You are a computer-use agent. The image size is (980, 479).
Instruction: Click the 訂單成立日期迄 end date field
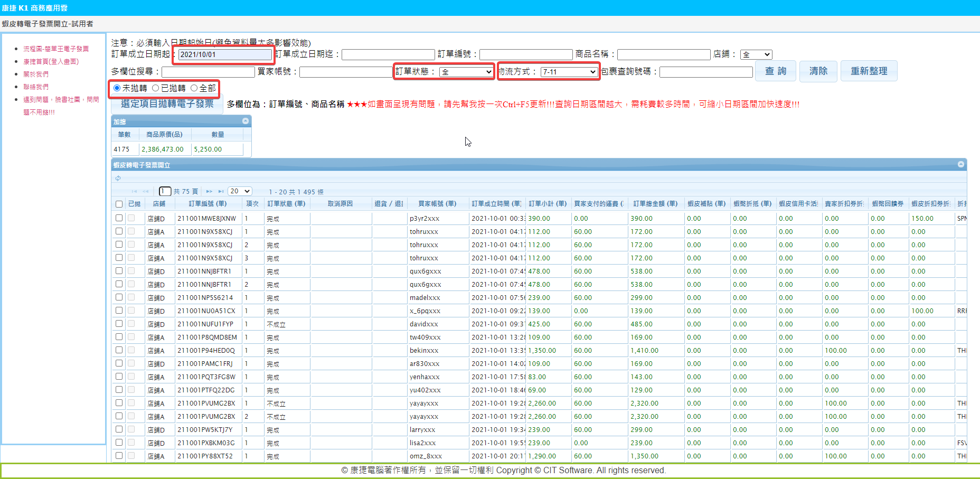tap(388, 54)
